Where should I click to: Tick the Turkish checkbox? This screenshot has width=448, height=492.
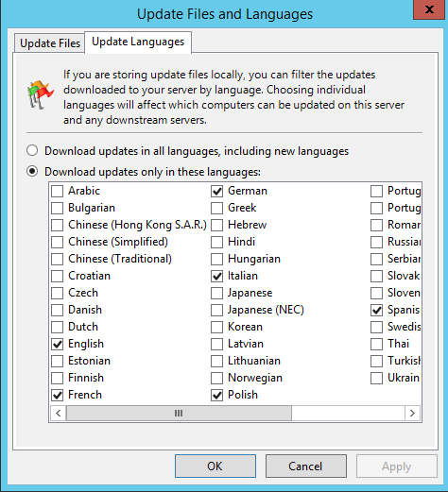[x=377, y=361]
